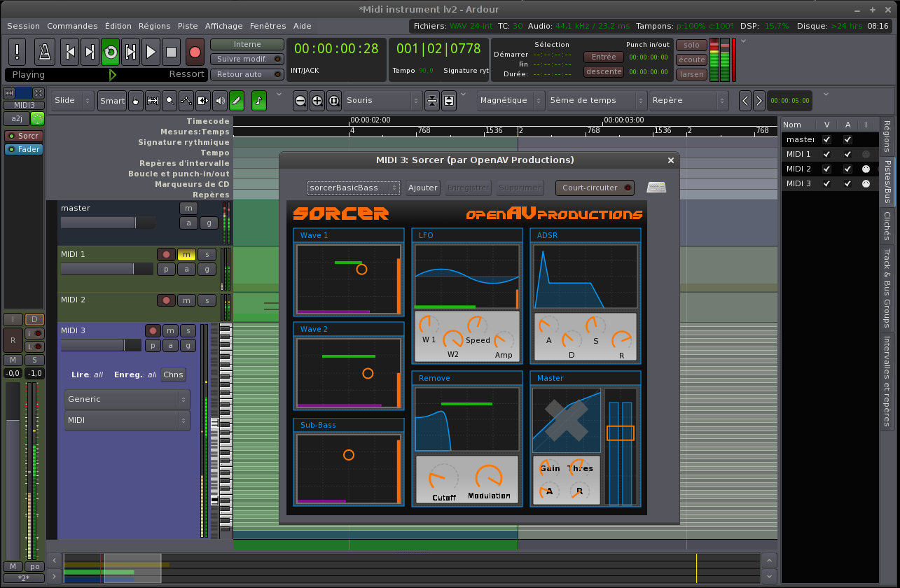Click the virtual keyboard icon in Sorcer window

pyautogui.click(x=656, y=188)
